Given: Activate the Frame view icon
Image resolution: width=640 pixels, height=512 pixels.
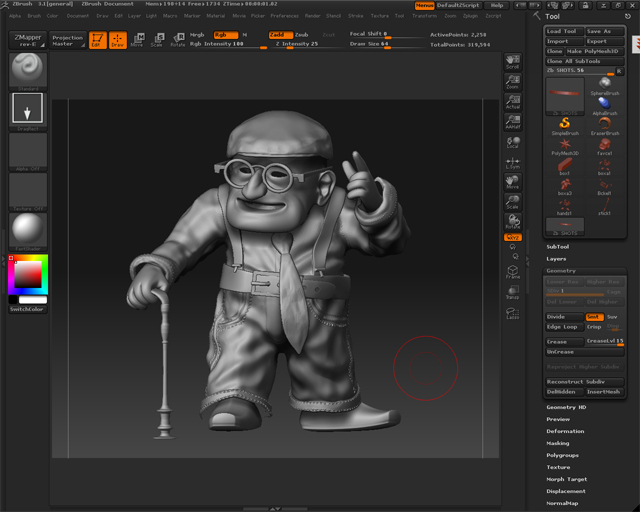Looking at the screenshot, I should [513, 273].
